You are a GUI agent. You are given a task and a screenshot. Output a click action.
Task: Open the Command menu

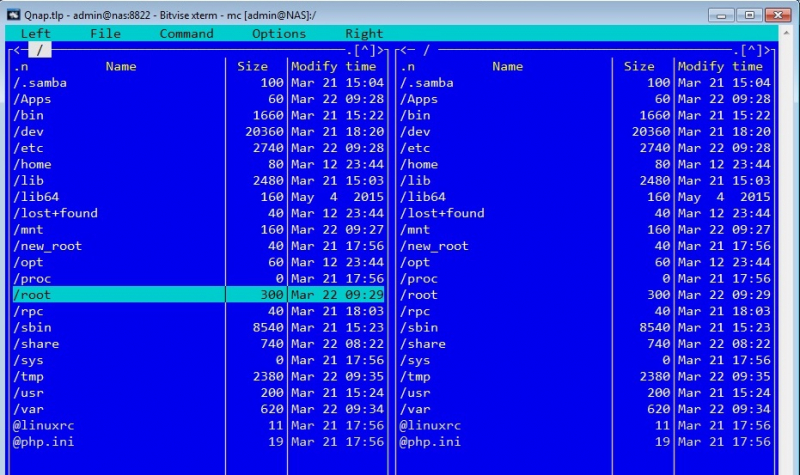pos(186,33)
